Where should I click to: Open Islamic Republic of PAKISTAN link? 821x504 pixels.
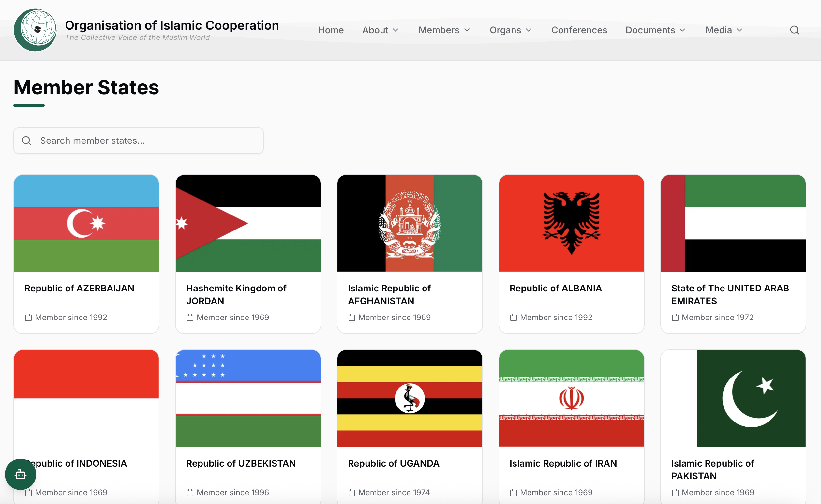click(x=713, y=470)
